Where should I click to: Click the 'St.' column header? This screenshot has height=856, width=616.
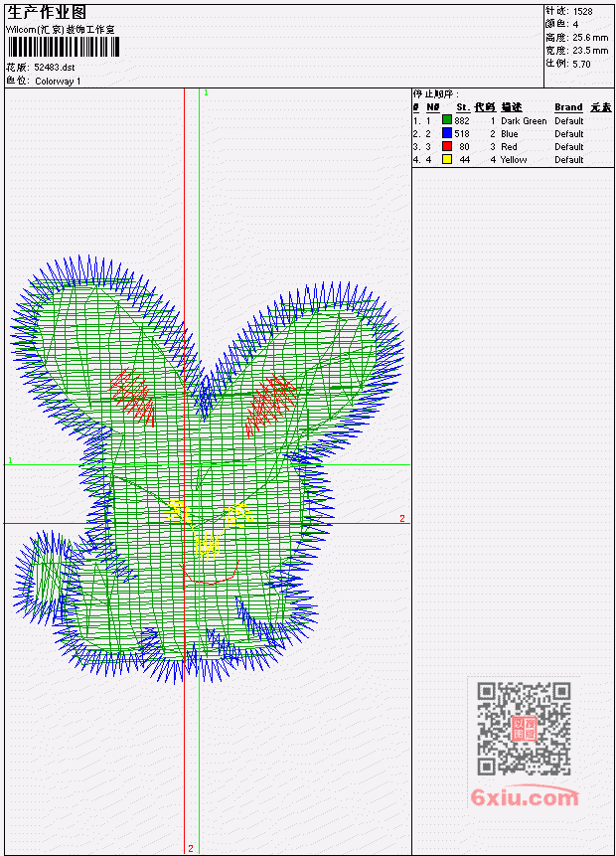(463, 107)
